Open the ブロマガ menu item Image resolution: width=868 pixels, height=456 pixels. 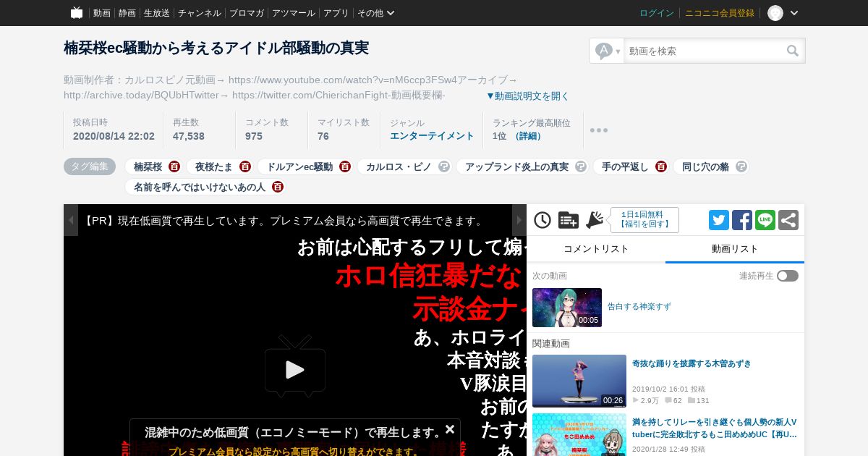[x=247, y=13]
